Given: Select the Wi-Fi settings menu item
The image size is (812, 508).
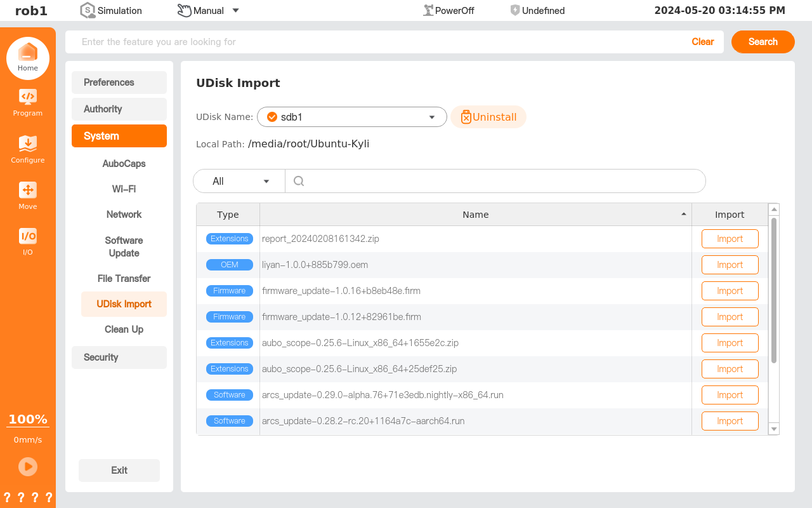Looking at the screenshot, I should [x=124, y=189].
